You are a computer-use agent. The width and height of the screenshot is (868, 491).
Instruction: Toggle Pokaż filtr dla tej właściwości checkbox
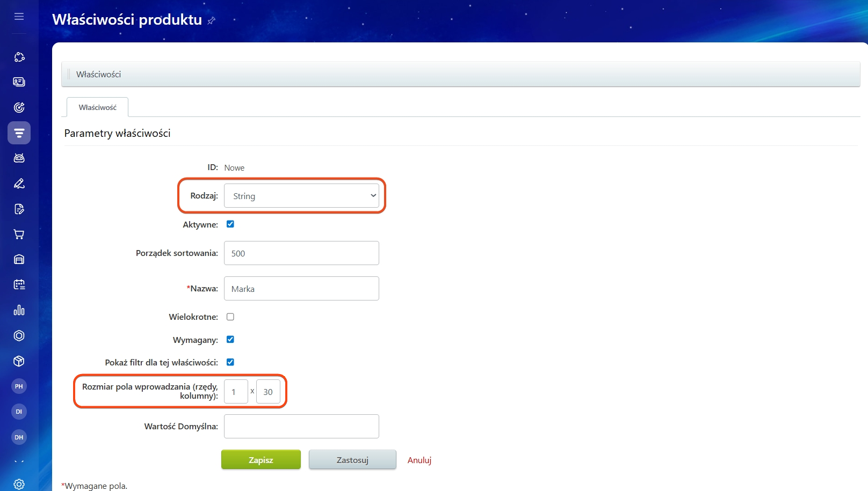[230, 362]
